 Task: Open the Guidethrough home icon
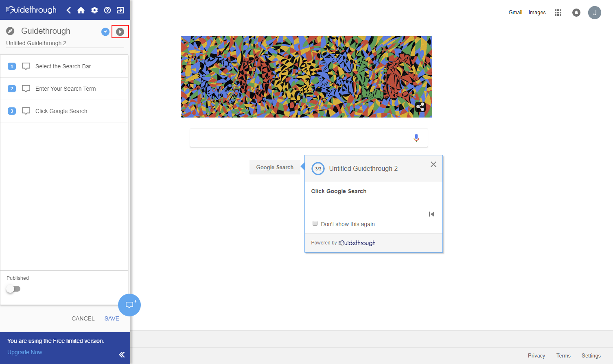pos(81,10)
